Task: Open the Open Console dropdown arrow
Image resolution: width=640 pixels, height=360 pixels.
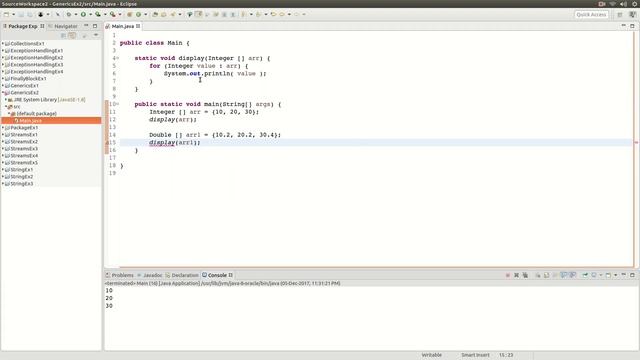Action: 616,275
